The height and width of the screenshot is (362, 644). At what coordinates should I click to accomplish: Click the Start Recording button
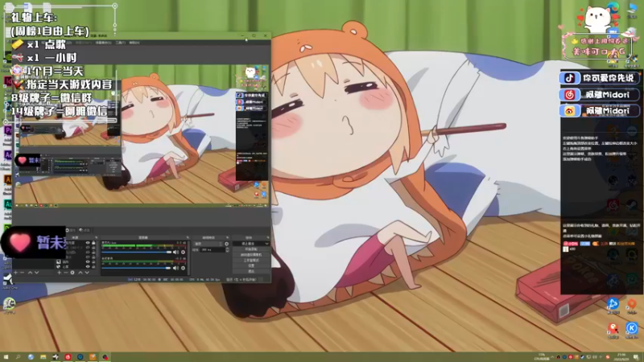point(251,249)
